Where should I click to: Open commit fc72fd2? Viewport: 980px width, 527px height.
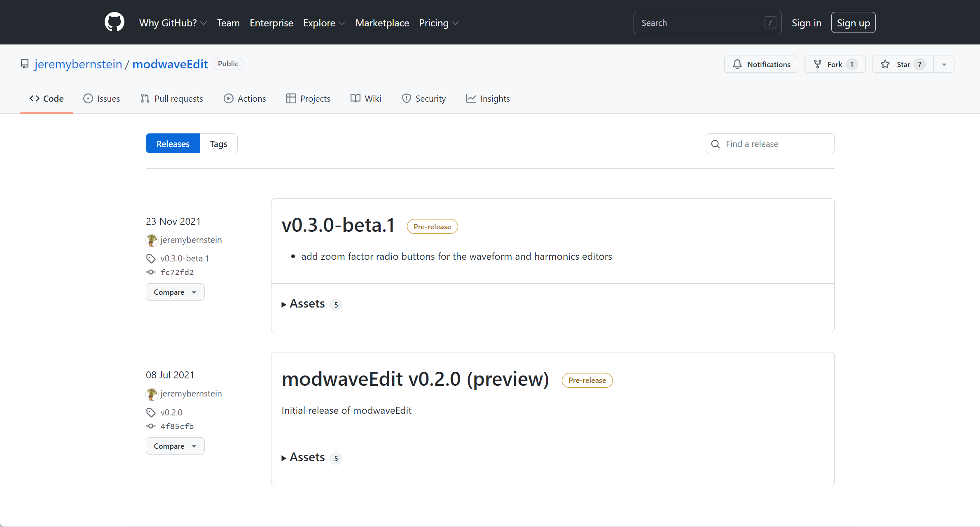click(177, 272)
